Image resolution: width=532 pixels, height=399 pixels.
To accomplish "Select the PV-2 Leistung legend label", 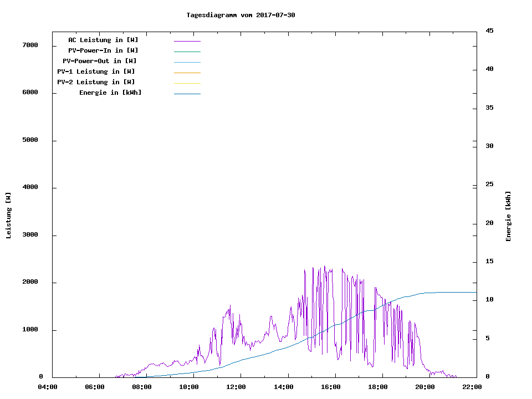I will pos(96,82).
